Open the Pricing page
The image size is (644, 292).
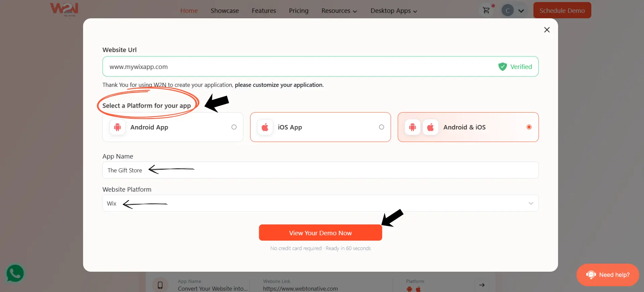point(298,11)
